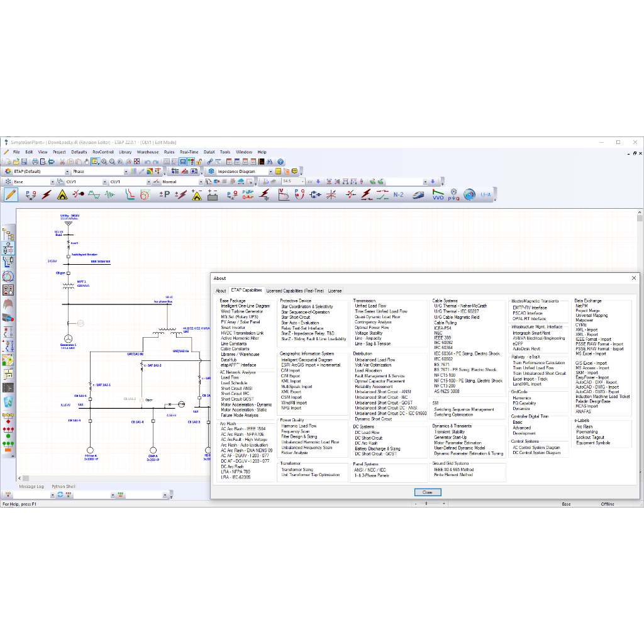Viewport: 644px width, 644px height.
Task: Open Arc Flash analysis warning-triangle icon
Action: coord(62,195)
